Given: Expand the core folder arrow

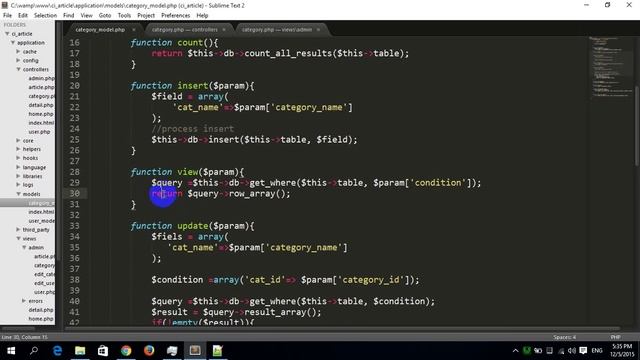Looking at the screenshot, I should (x=18, y=140).
